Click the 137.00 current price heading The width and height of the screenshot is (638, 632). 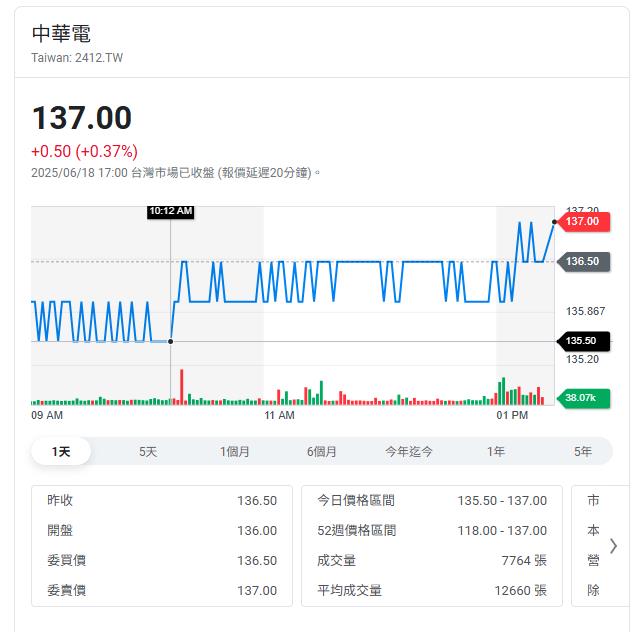coord(82,118)
